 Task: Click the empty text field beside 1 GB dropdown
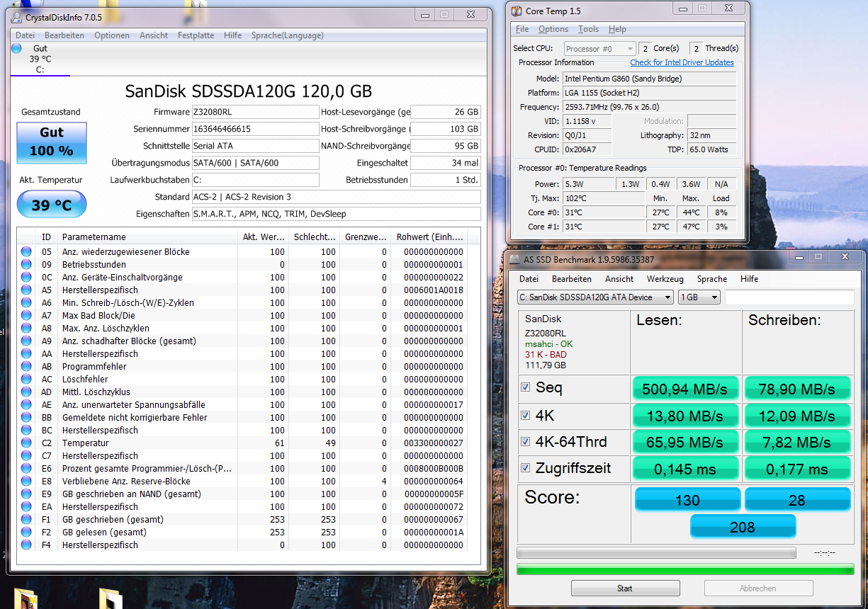pyautogui.click(x=789, y=297)
